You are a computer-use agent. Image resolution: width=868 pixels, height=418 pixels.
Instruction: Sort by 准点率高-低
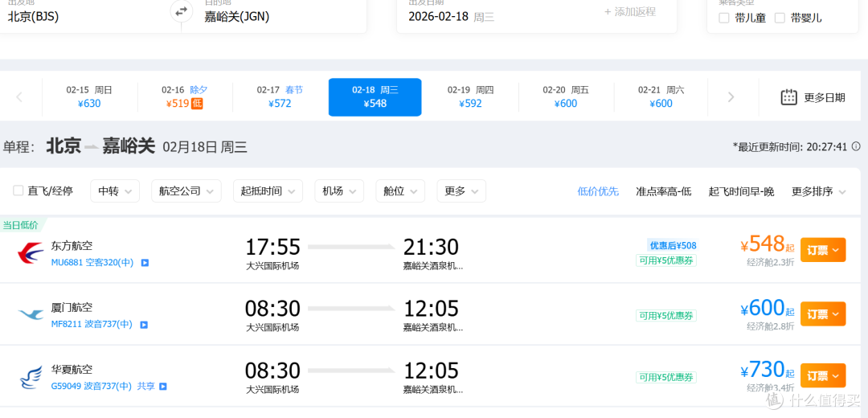click(664, 191)
